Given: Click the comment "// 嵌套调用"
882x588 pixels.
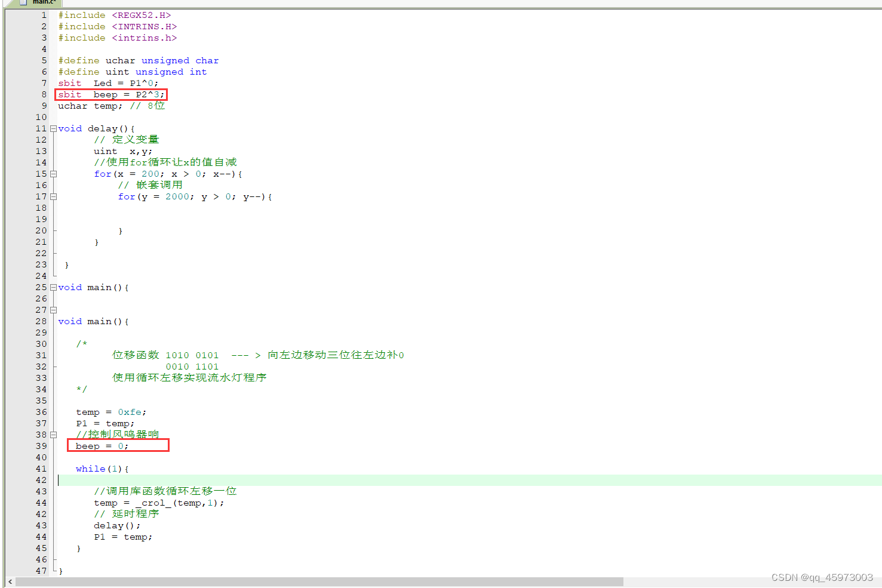Looking at the screenshot, I should pyautogui.click(x=150, y=185).
